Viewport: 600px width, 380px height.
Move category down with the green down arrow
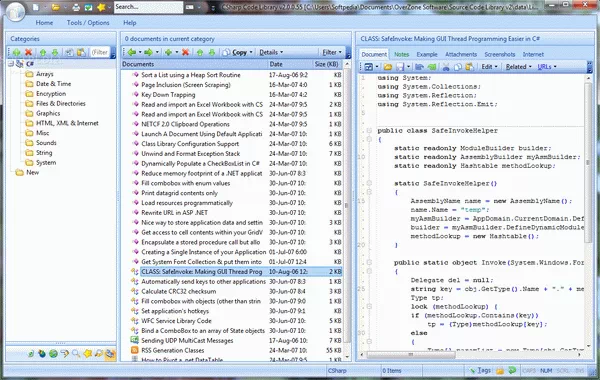(55, 52)
